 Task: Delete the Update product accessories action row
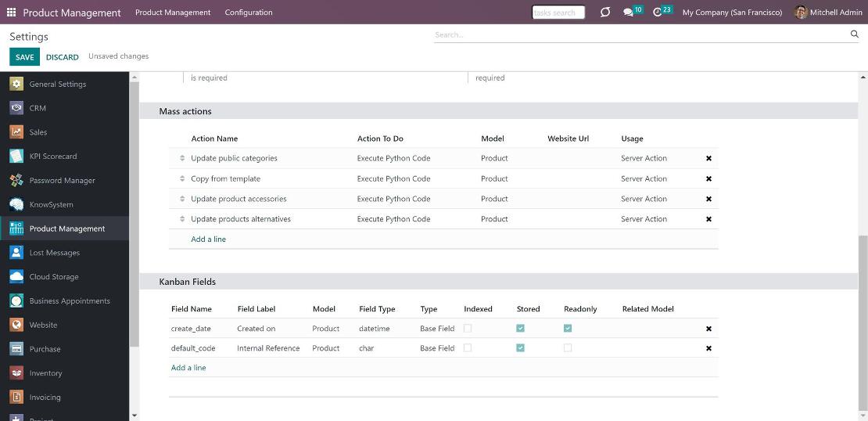(x=708, y=199)
